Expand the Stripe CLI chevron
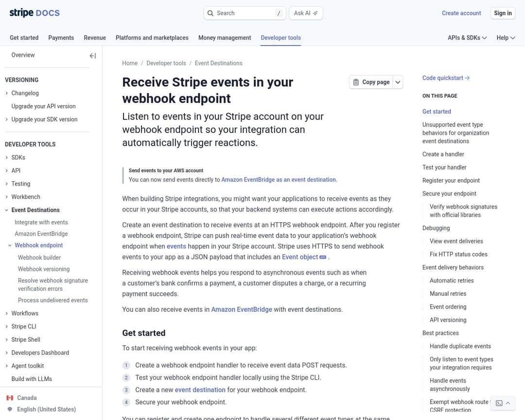Image resolution: width=525 pixels, height=420 pixels. [x=7, y=327]
